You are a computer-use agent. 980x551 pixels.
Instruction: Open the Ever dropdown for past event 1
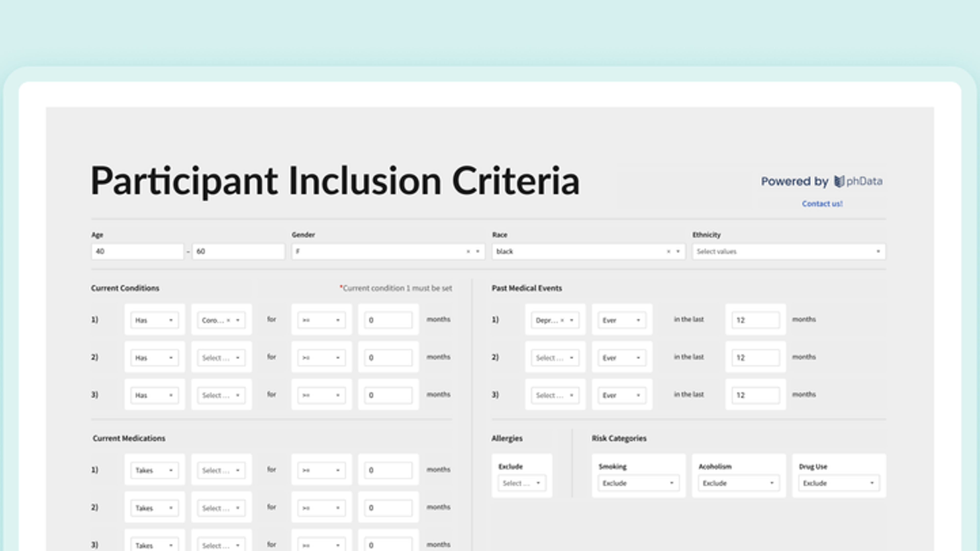pos(622,320)
